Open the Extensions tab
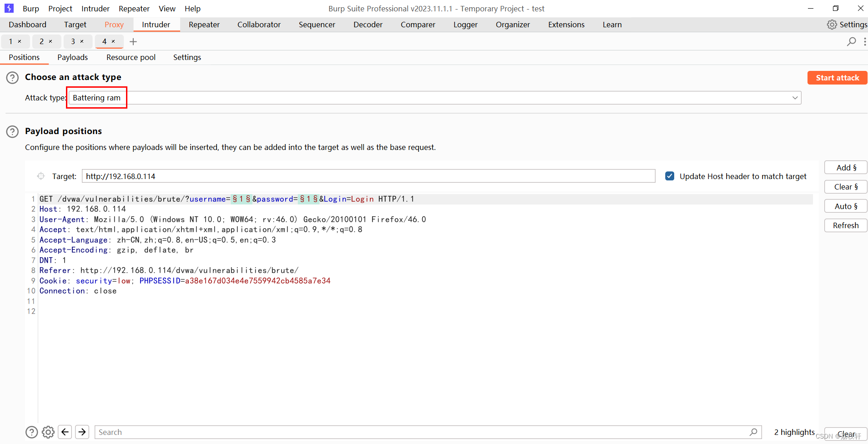The width and height of the screenshot is (868, 444). click(x=566, y=25)
